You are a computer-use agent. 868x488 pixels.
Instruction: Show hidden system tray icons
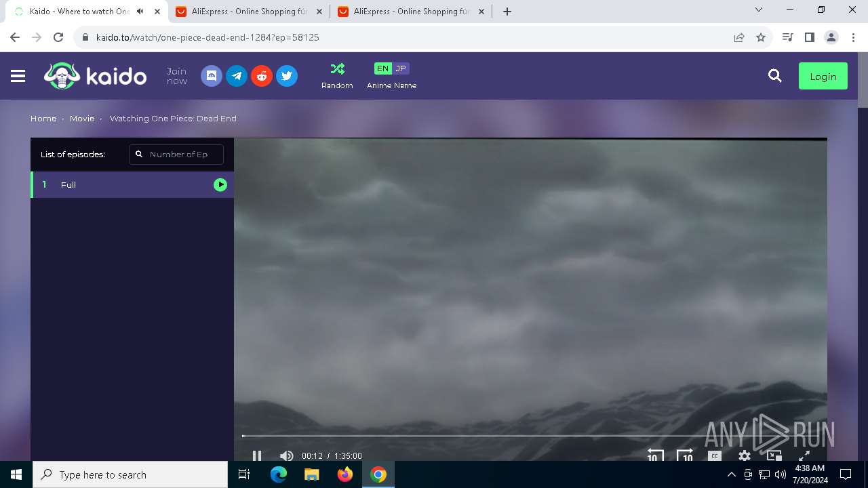click(731, 474)
